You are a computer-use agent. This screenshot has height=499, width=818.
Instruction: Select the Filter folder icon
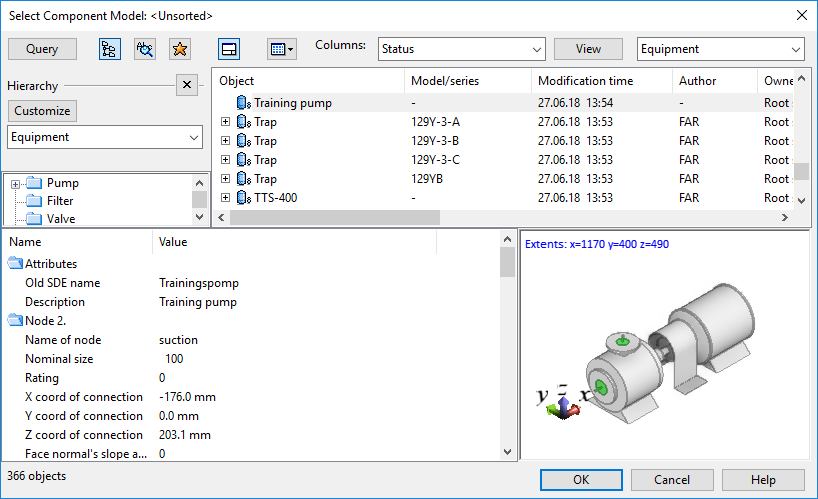34,201
